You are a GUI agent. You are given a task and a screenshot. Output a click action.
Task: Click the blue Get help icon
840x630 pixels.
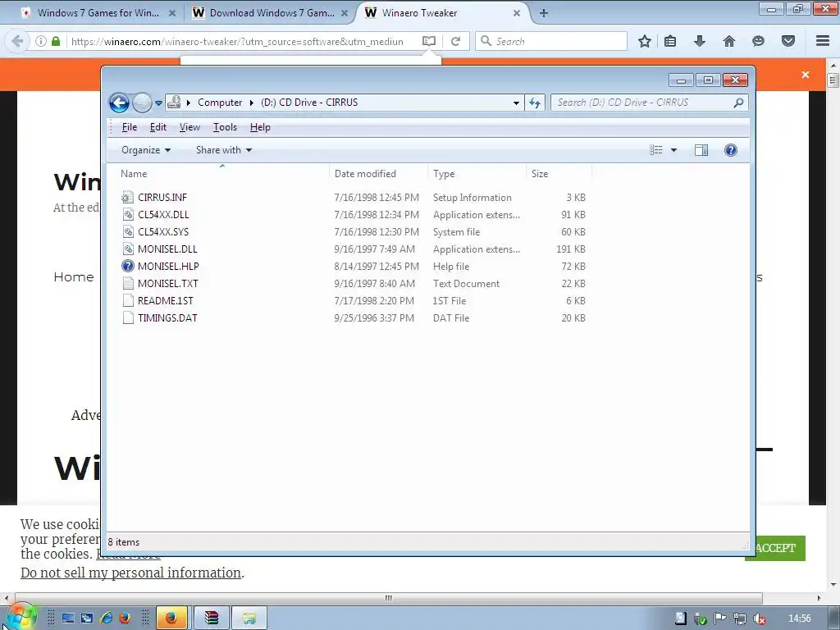point(731,150)
